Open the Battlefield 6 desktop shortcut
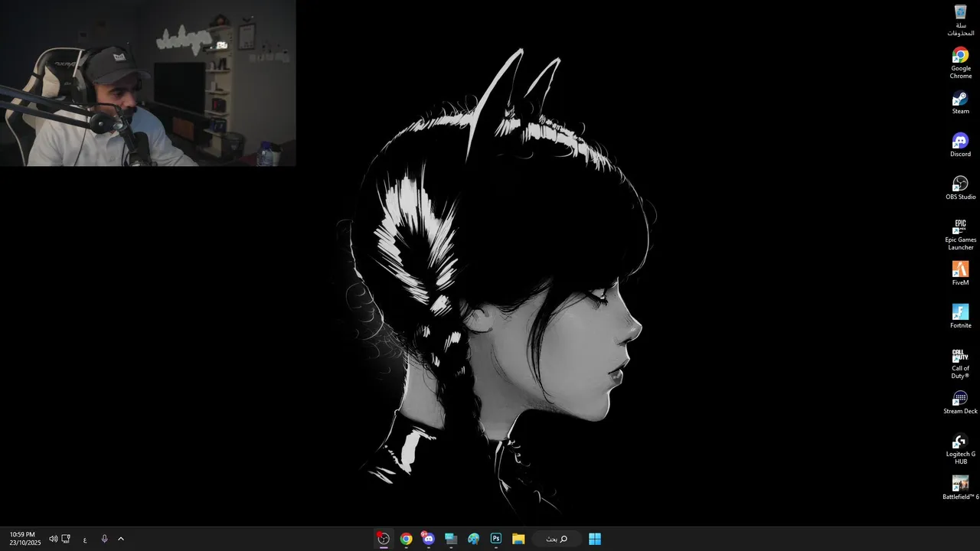The height and width of the screenshot is (551, 980). point(960,488)
